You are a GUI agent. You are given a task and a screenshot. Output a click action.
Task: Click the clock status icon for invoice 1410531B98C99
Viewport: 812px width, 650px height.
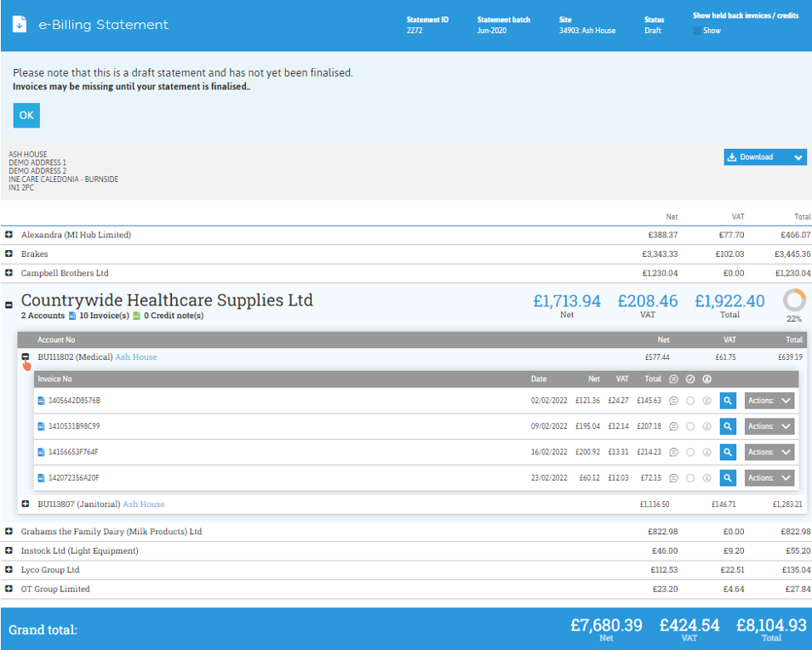point(706,426)
